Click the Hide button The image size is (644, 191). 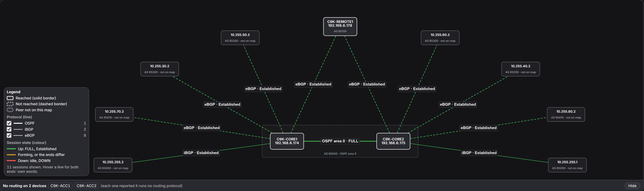click(632, 186)
